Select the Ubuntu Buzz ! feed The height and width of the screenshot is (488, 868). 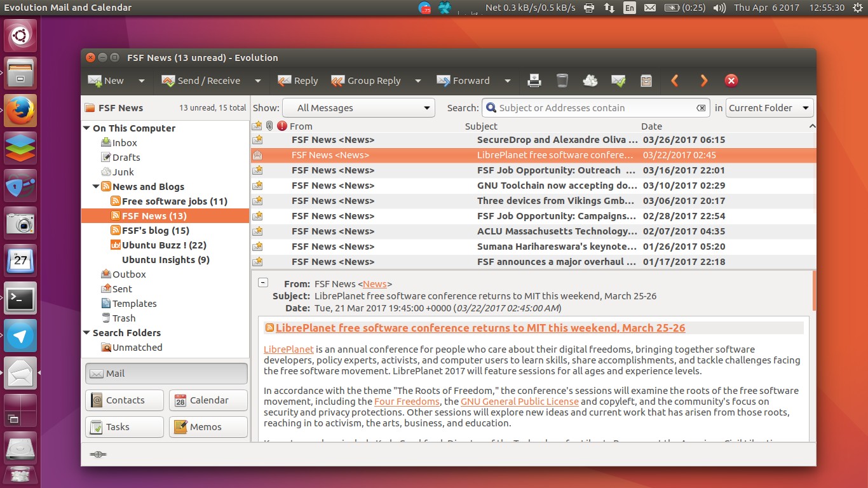164,245
